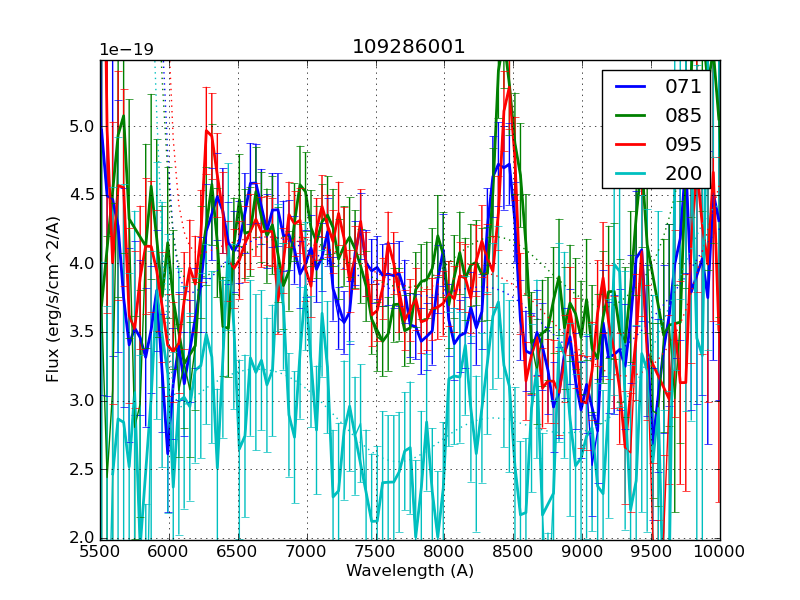Click the 200 legend label text

coord(683,174)
